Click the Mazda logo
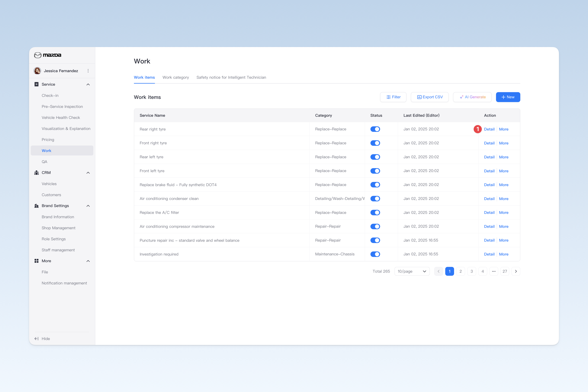Image resolution: width=588 pixels, height=392 pixels. (x=47, y=55)
